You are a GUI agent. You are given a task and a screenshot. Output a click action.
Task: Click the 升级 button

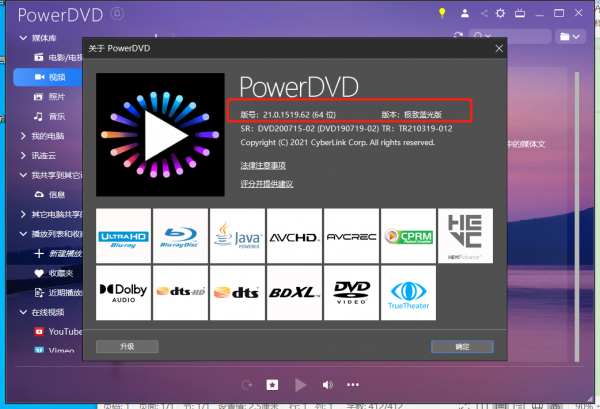[x=127, y=347]
